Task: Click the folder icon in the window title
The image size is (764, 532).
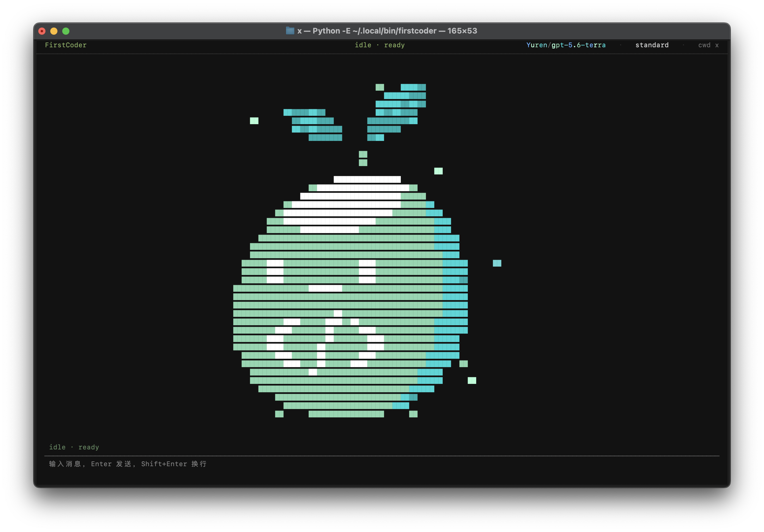Action: pos(290,31)
